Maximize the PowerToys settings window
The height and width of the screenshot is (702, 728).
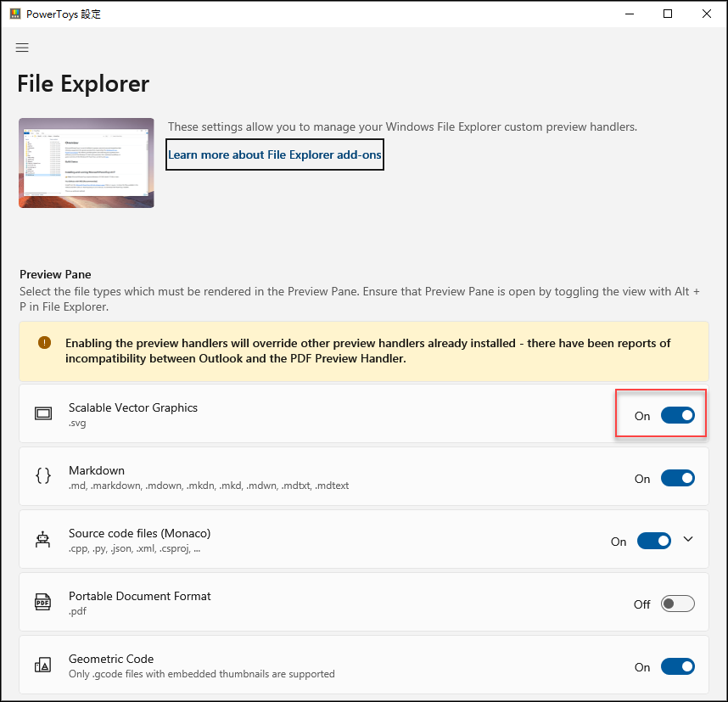tap(668, 14)
